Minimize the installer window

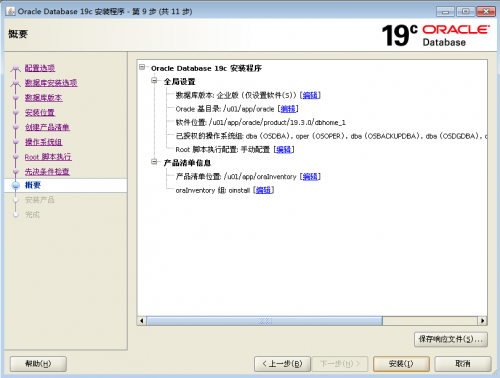[445, 12]
